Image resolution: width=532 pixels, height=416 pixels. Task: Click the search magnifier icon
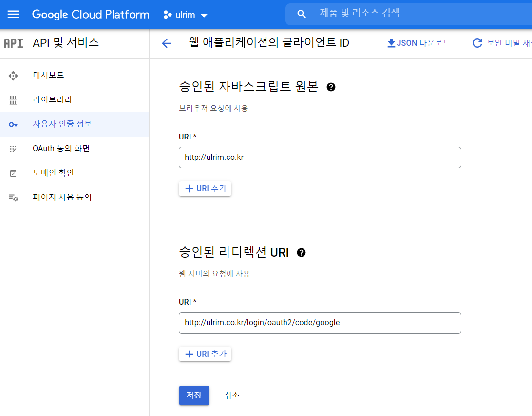pos(301,14)
